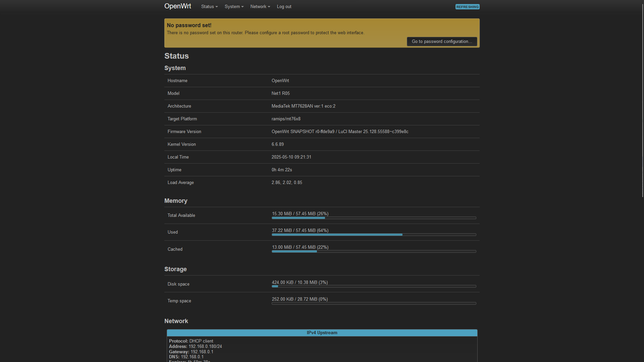Image resolution: width=644 pixels, height=362 pixels.
Task: Click the Cached memory progress bar
Action: 374,251
